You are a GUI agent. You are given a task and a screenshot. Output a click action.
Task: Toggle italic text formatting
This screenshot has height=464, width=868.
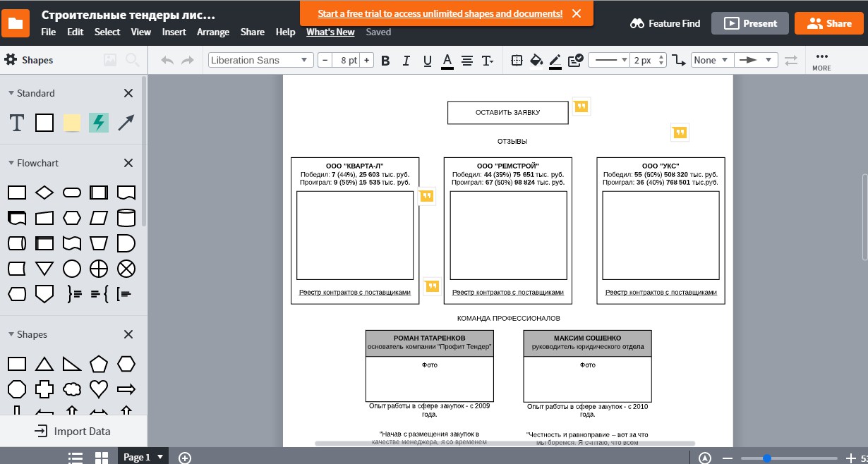[406, 61]
